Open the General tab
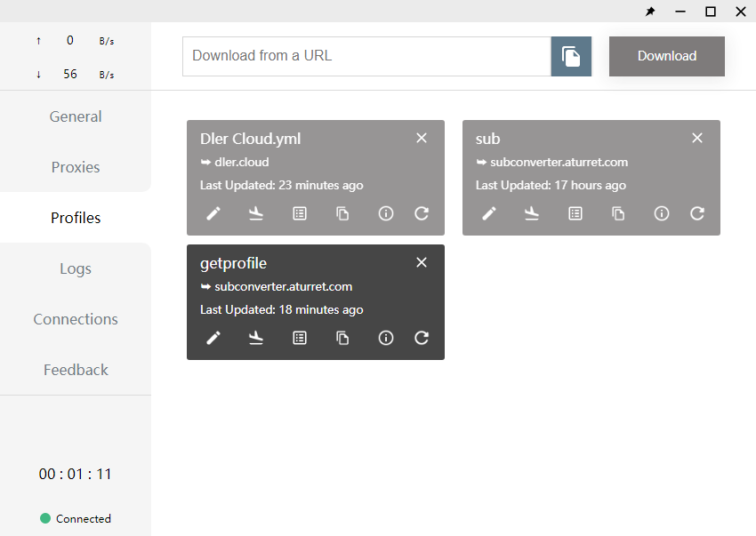The width and height of the screenshot is (756, 536). click(x=76, y=116)
